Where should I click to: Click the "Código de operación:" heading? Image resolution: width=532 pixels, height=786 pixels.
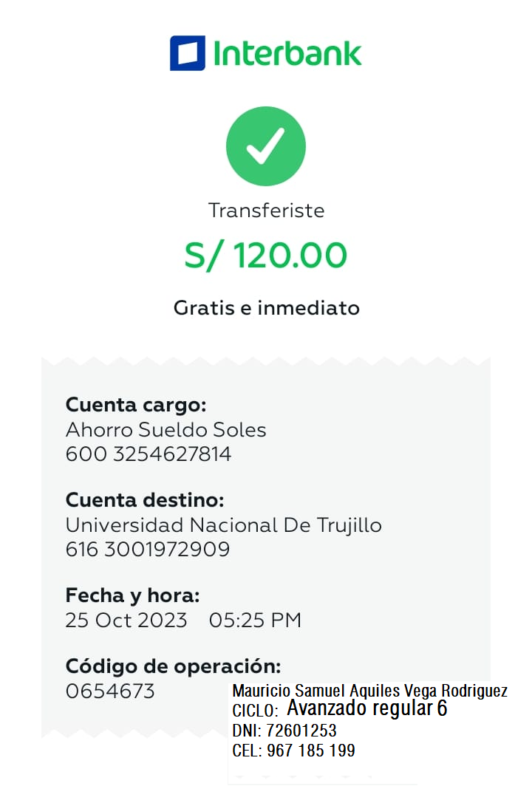tap(174, 666)
